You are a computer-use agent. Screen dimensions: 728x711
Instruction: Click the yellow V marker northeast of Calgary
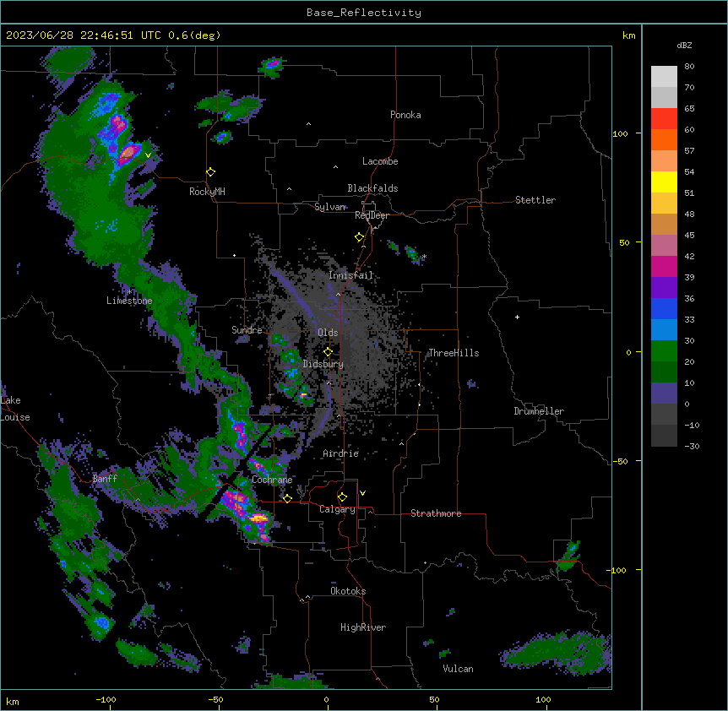click(x=362, y=493)
